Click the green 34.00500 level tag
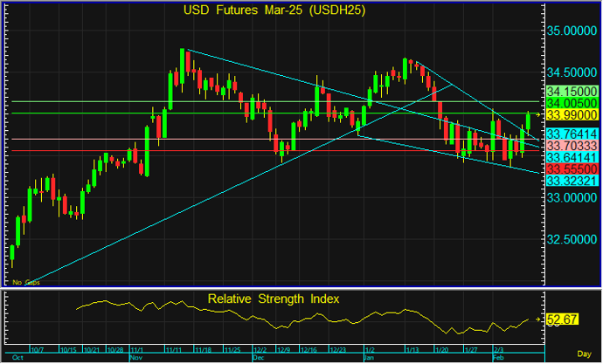Image resolution: width=603 pixels, height=364 pixels. click(572, 103)
